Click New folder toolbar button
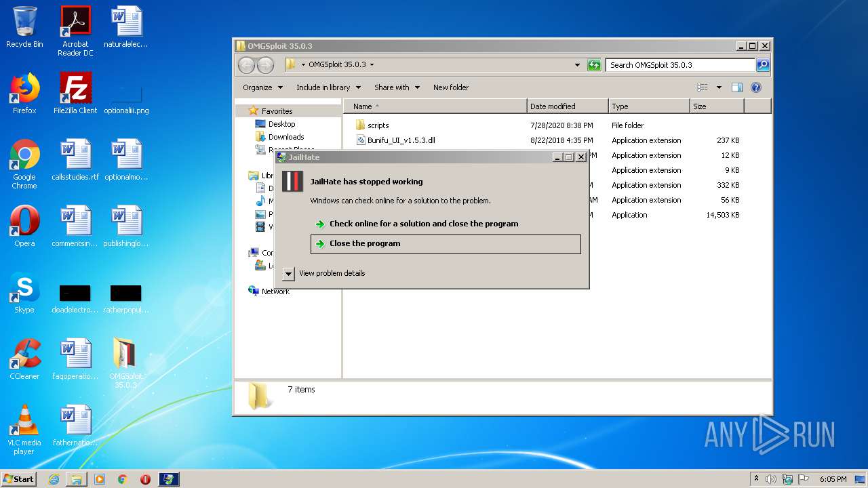Image resolution: width=868 pixels, height=488 pixels. 451,87
